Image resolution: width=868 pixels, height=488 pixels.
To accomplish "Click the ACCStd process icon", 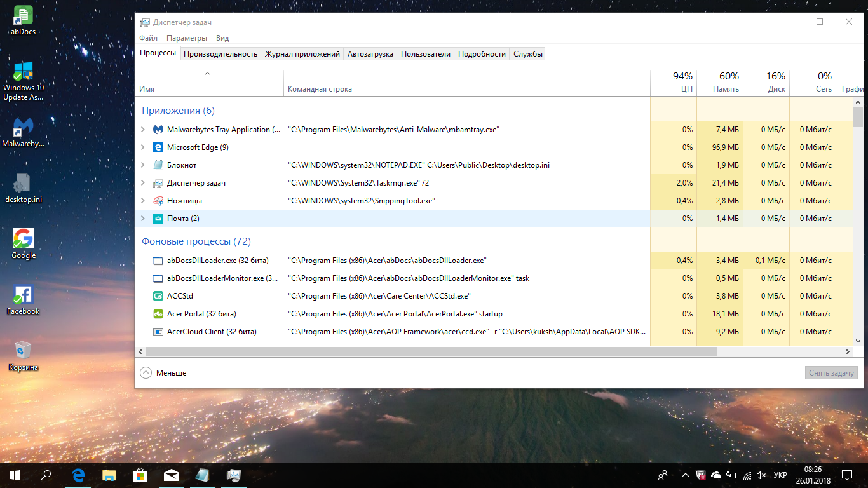I will (x=158, y=296).
